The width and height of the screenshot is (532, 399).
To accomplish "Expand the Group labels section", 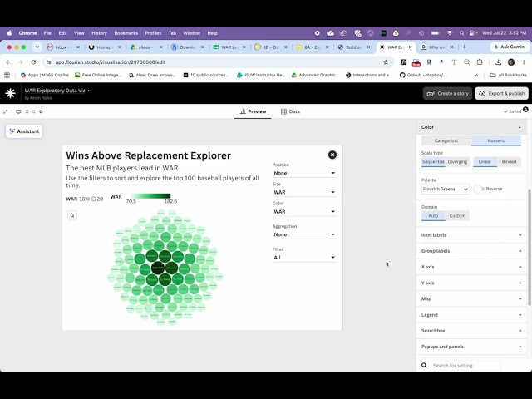I will coord(471,251).
